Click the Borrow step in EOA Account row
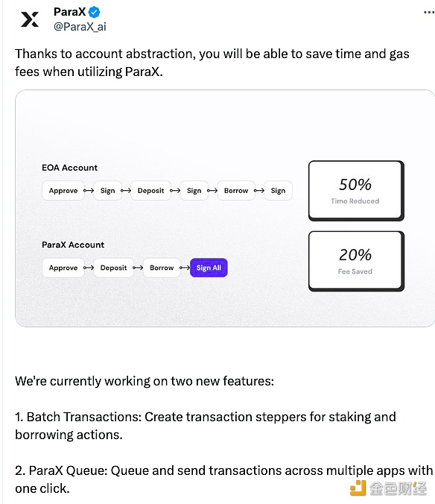Image resolution: width=435 pixels, height=504 pixels. 236,191
